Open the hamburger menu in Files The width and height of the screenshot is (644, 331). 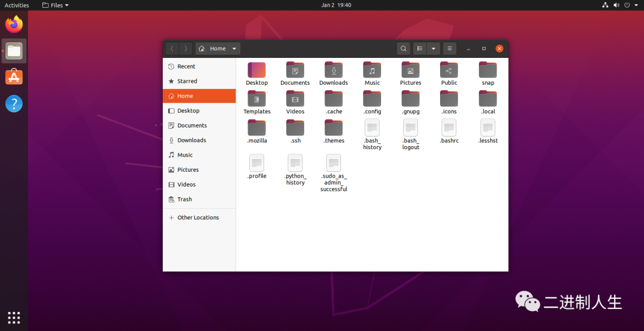[x=450, y=48]
